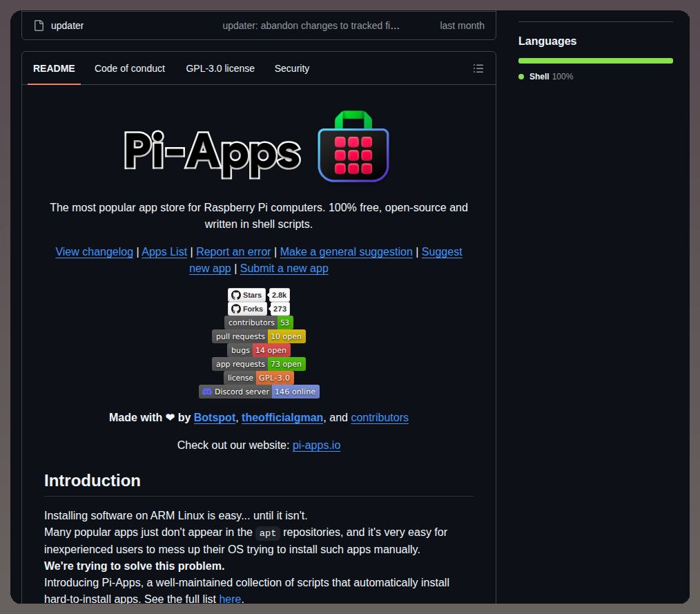Visit the theofficialgman profile link
The width and height of the screenshot is (700, 614).
(282, 418)
